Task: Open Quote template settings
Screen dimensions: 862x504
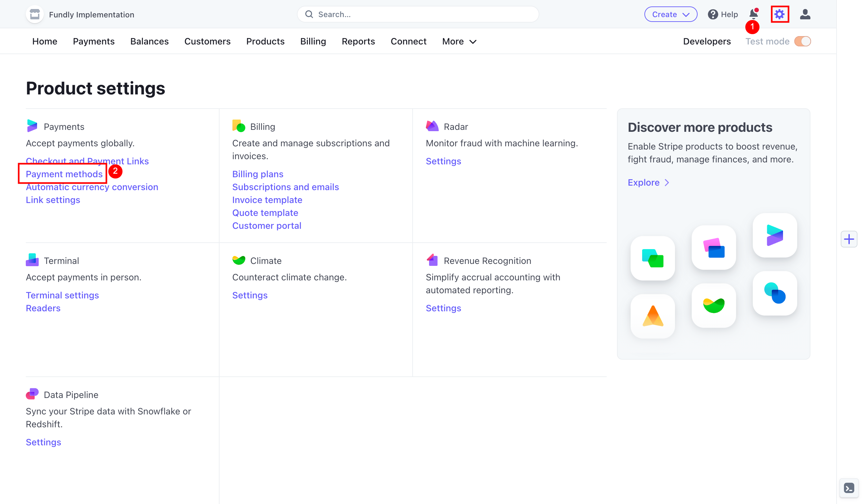Action: point(265,213)
